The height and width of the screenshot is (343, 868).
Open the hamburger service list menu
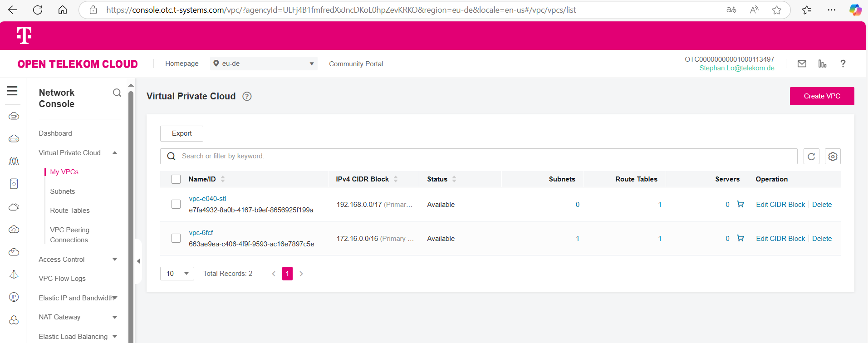12,91
